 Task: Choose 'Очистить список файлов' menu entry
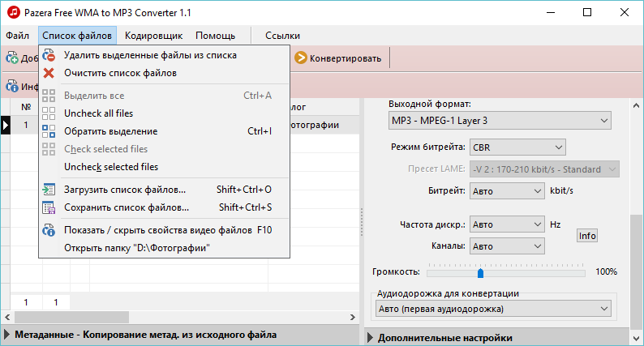(165, 73)
